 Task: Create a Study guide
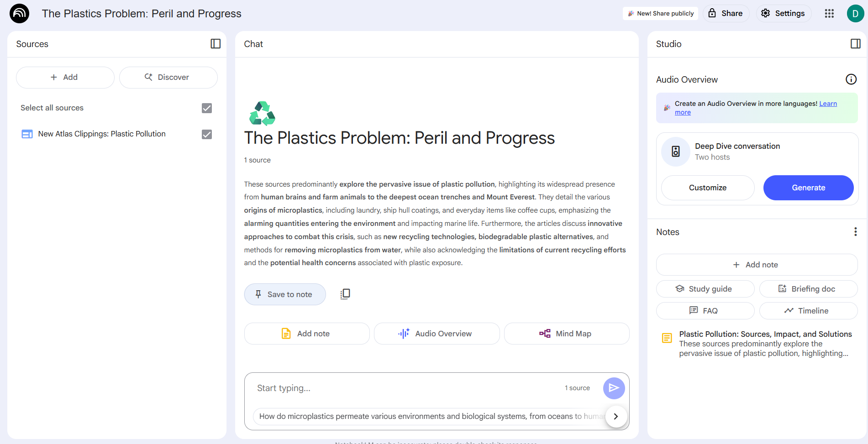705,289
